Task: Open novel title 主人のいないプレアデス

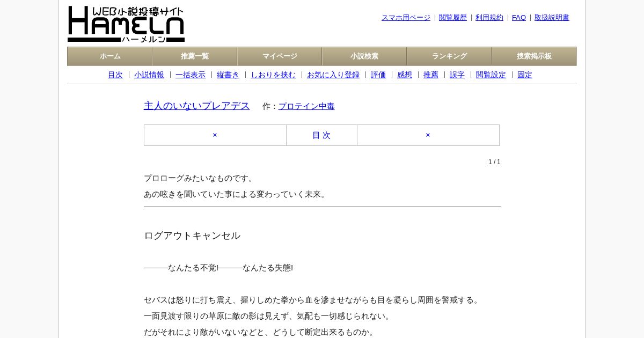Action: tap(197, 106)
